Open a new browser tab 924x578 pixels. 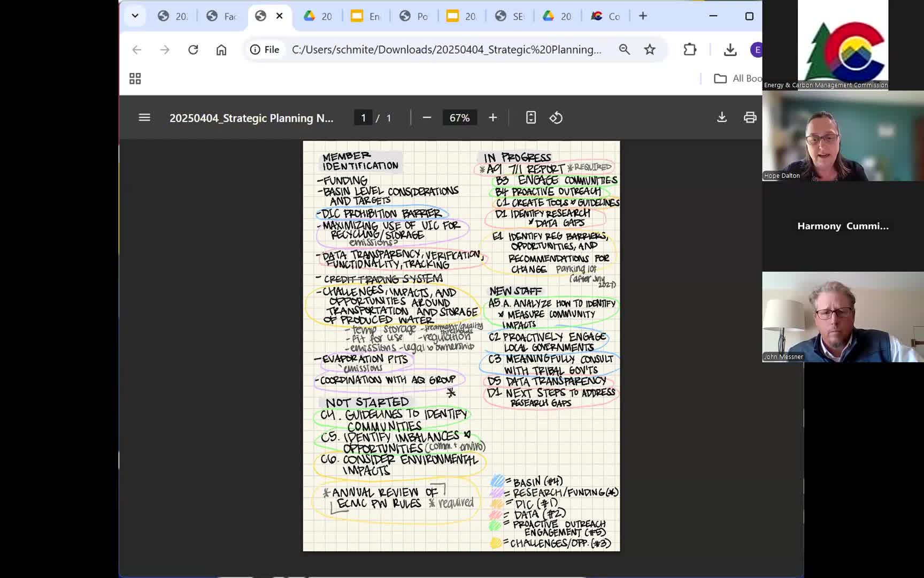tap(643, 16)
